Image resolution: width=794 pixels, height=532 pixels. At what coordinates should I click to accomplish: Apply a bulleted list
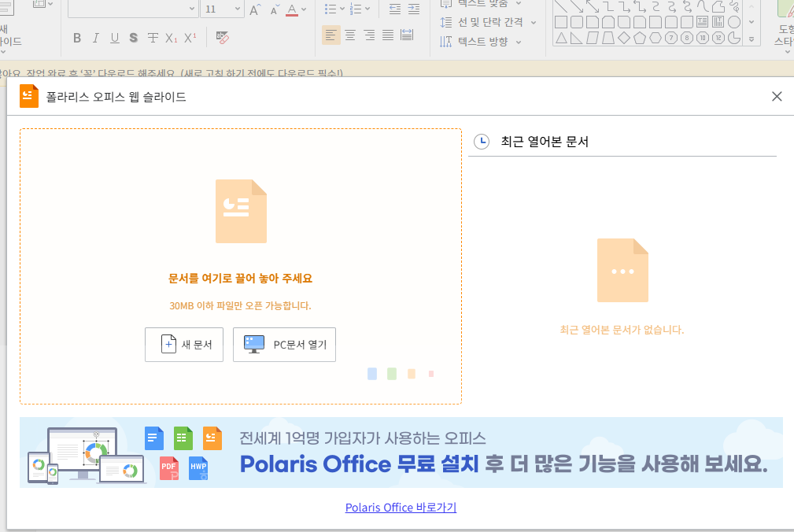330,9
